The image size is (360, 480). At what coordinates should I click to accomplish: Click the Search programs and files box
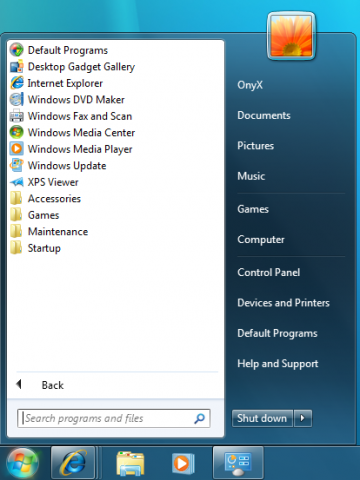[x=113, y=418]
